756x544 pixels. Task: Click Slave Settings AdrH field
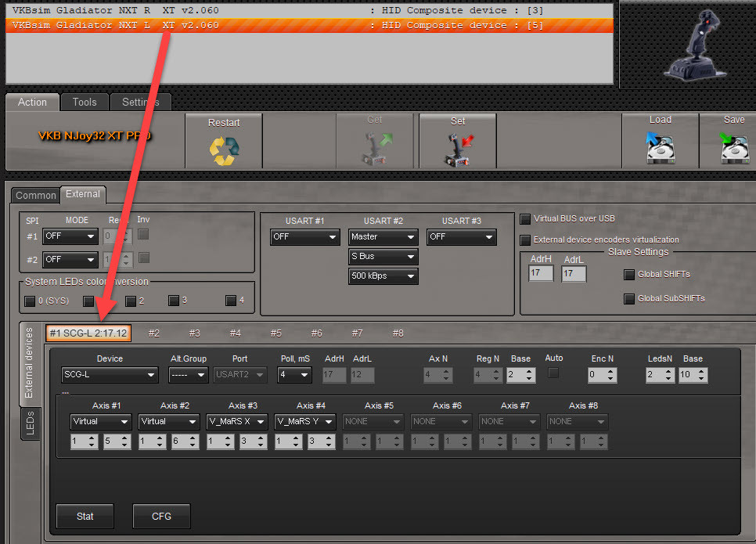[x=541, y=273]
